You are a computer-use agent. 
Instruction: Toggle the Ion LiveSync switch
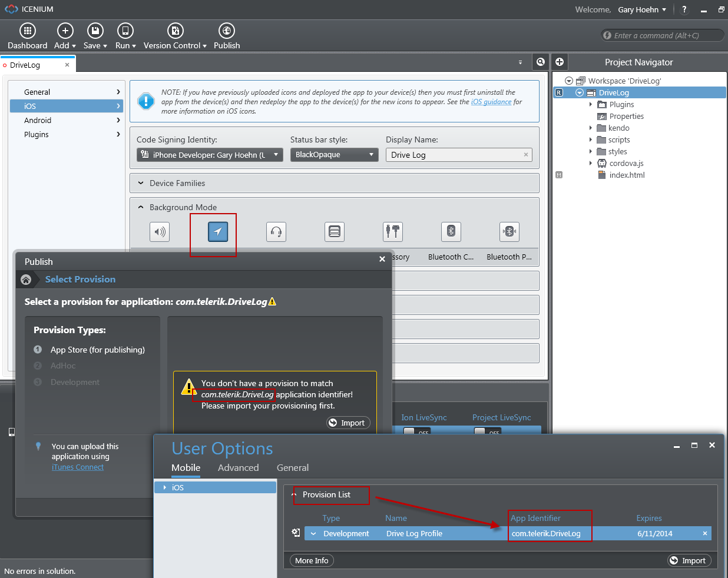pyautogui.click(x=416, y=431)
